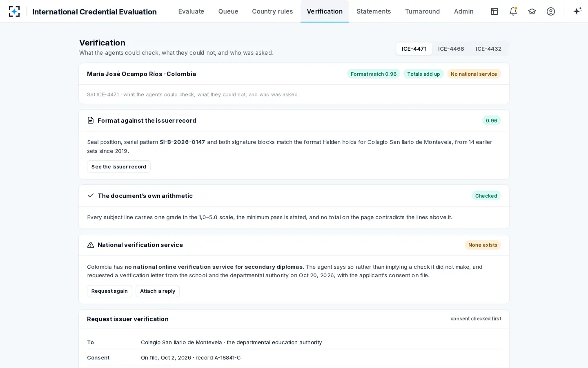Click applicant name María José Ocampo Ríos
Image resolution: width=588 pixels, height=368 pixels.
tap(125, 74)
